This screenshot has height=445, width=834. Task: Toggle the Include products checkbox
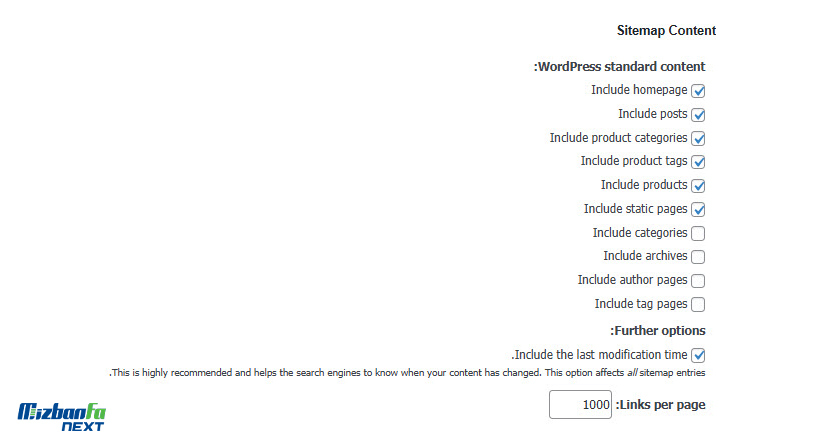click(698, 186)
